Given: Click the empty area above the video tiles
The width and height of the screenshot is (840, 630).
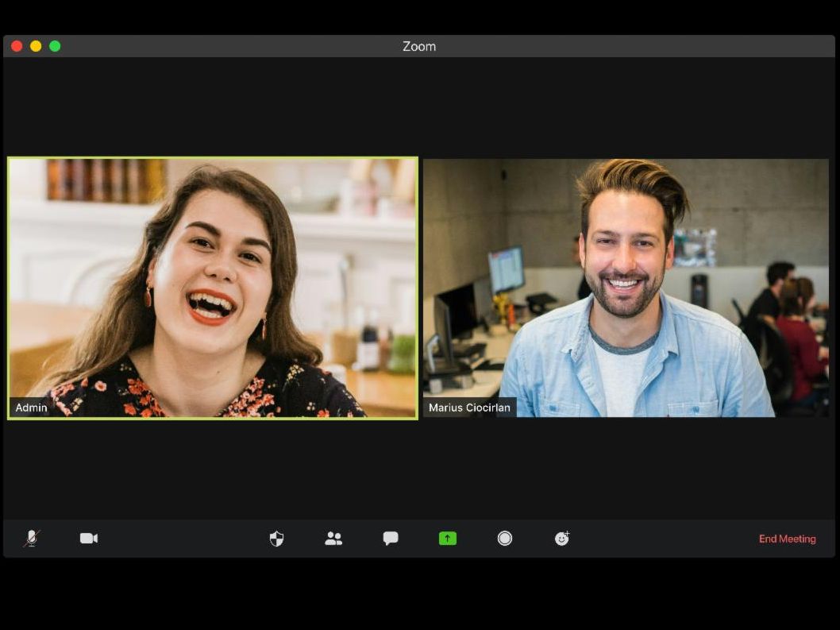Looking at the screenshot, I should coord(419,107).
